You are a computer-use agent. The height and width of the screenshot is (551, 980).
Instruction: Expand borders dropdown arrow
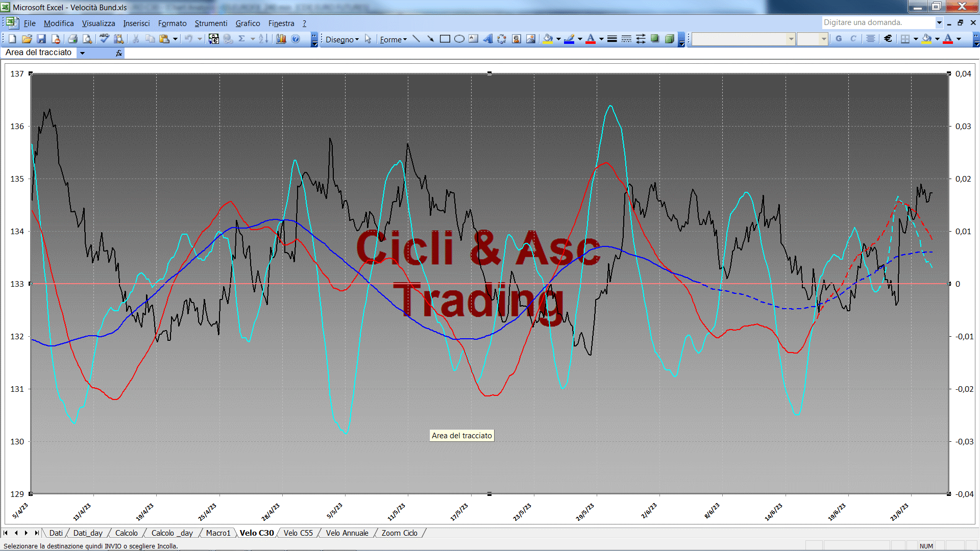[x=916, y=39]
